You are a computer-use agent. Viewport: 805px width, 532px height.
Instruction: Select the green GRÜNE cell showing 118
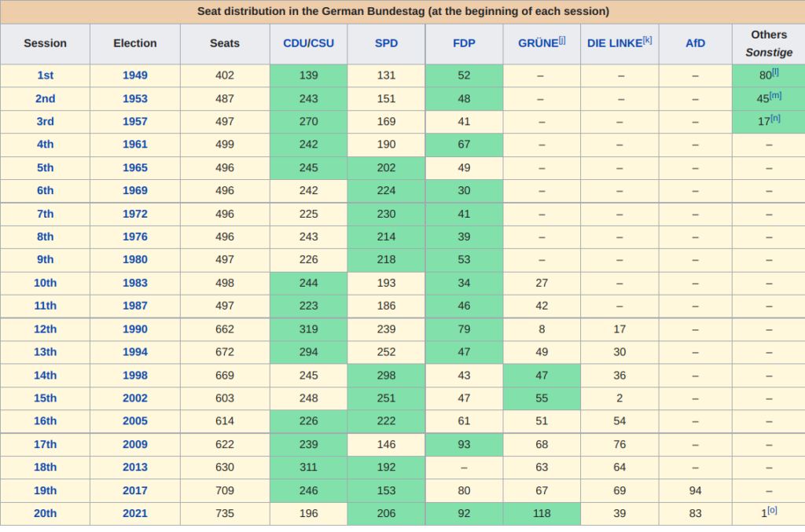pos(542,513)
